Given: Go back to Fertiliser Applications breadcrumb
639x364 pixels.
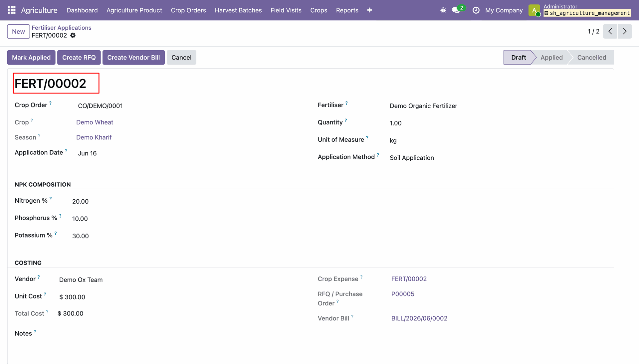Looking at the screenshot, I should pyautogui.click(x=61, y=28).
